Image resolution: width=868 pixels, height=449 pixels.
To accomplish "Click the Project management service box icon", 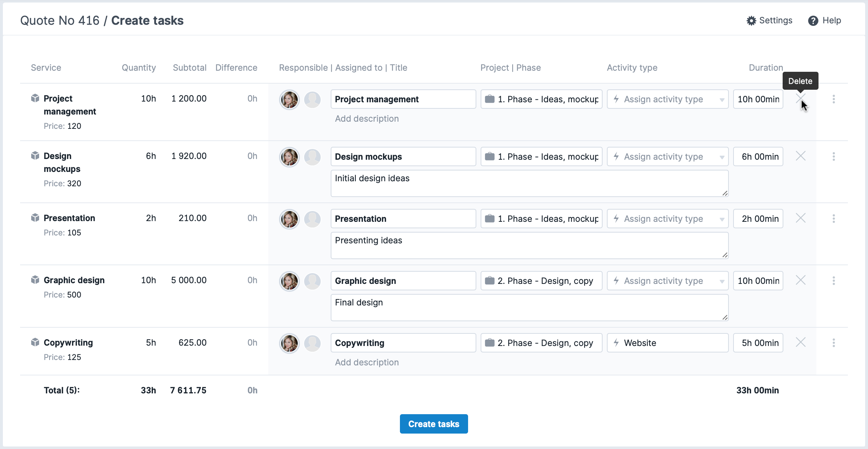I will click(35, 98).
